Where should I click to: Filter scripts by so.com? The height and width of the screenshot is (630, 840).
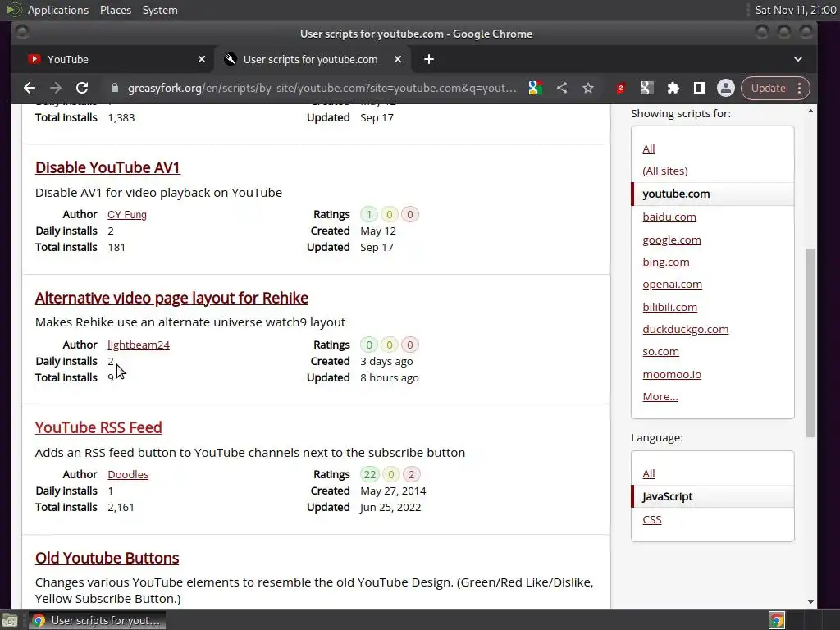click(660, 352)
